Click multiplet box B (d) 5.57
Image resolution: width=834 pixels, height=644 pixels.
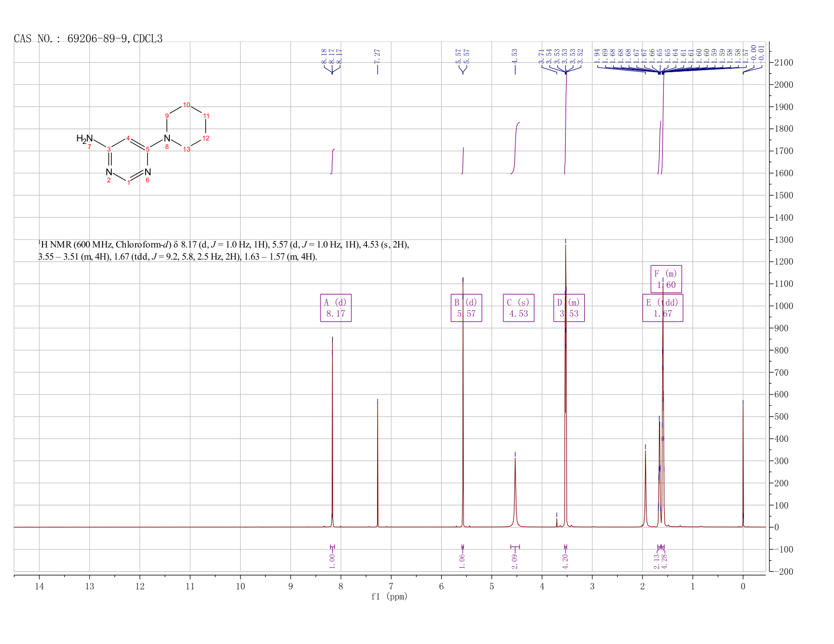[x=467, y=308]
